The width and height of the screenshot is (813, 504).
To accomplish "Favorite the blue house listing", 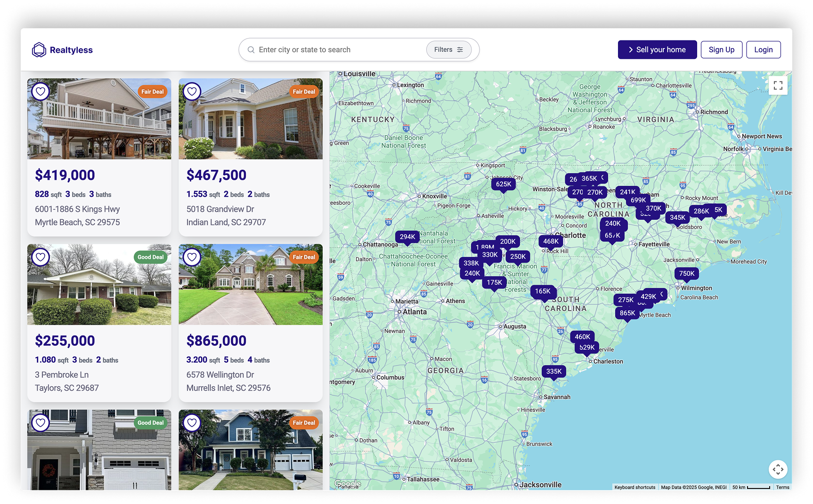I will pyautogui.click(x=192, y=423).
